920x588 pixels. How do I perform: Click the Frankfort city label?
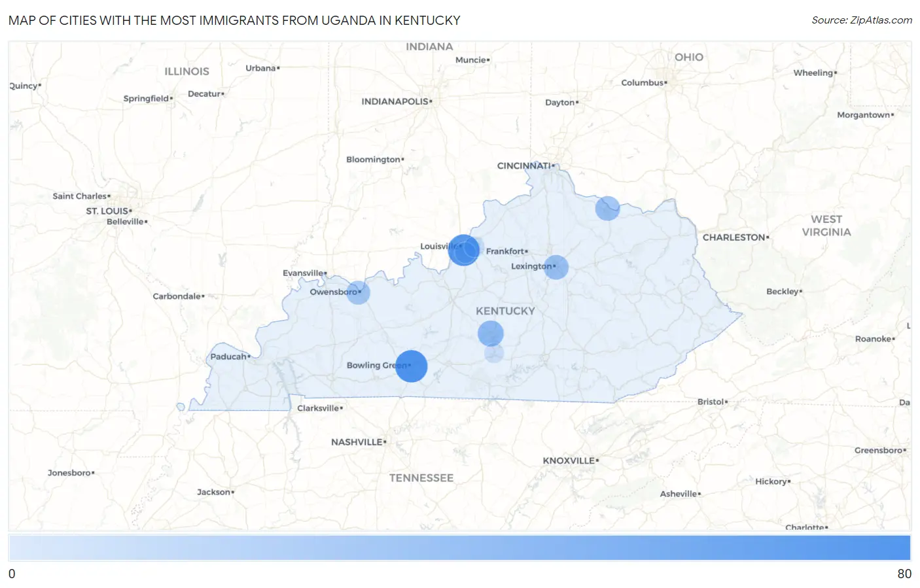coord(505,251)
